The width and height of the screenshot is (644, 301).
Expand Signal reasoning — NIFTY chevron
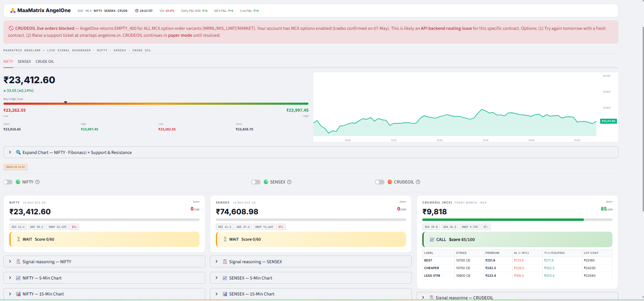10,261
